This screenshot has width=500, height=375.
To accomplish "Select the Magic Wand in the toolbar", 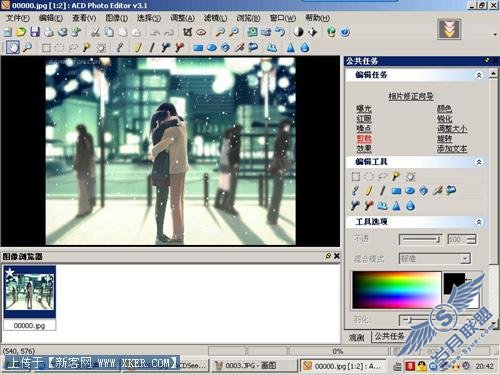I will click(86, 48).
